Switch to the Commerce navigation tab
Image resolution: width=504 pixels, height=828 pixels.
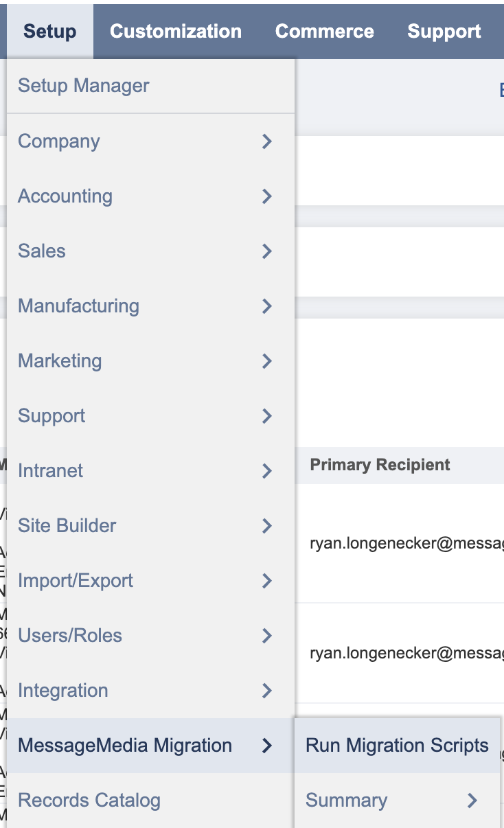pos(325,32)
